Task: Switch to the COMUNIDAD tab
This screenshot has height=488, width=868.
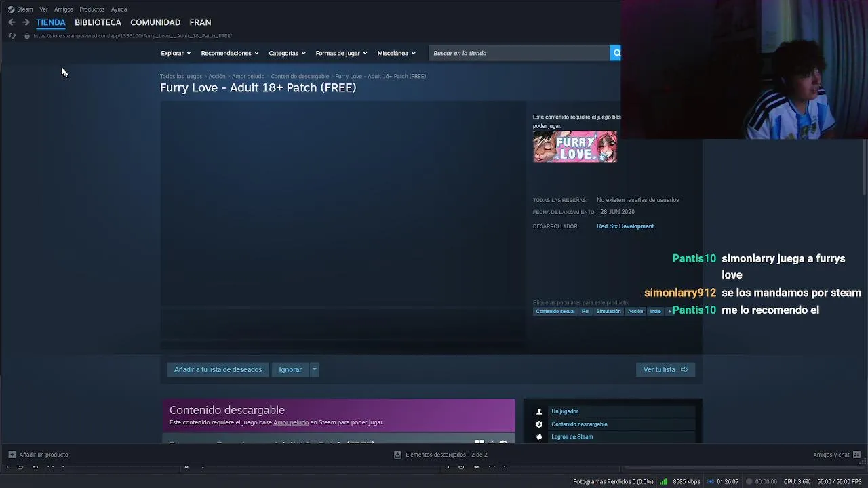Action: [x=155, y=22]
